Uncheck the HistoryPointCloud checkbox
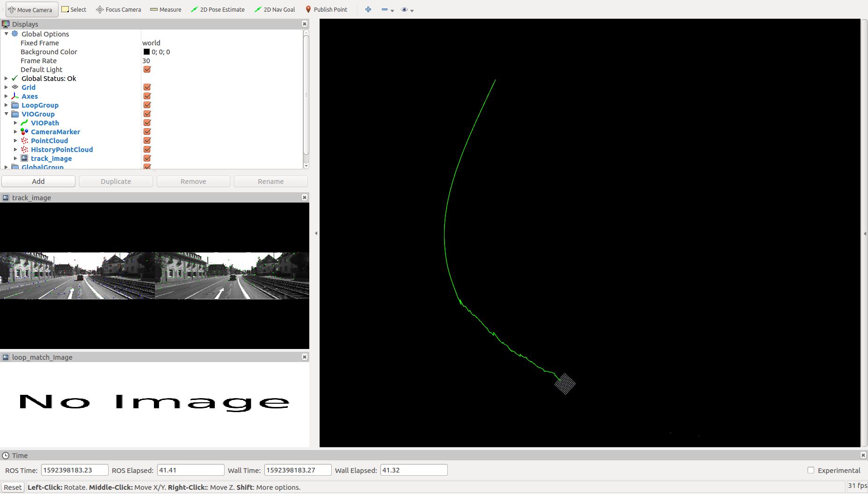 [147, 150]
